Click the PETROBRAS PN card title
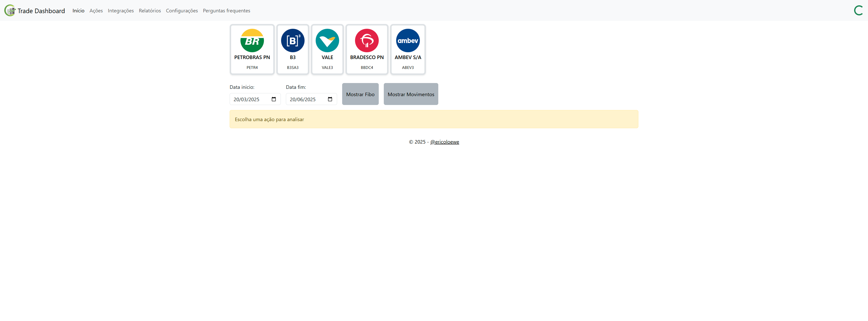 pyautogui.click(x=252, y=57)
